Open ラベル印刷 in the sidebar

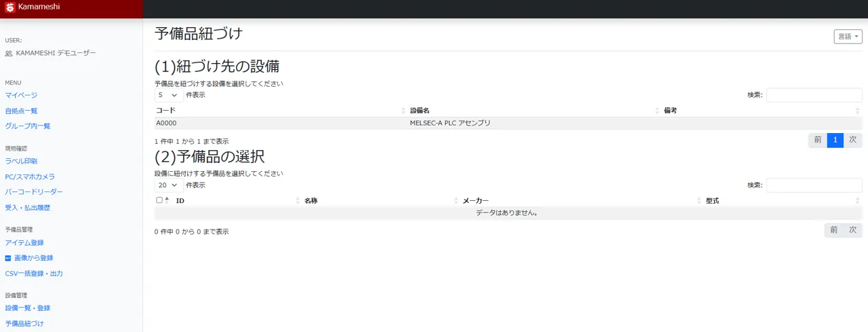pyautogui.click(x=21, y=161)
